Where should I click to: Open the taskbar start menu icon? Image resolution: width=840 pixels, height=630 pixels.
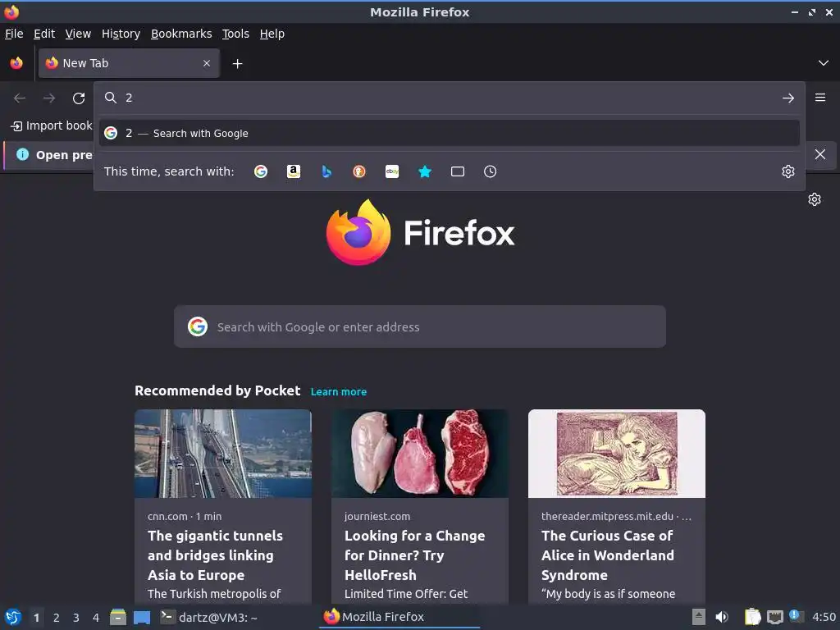point(13,617)
